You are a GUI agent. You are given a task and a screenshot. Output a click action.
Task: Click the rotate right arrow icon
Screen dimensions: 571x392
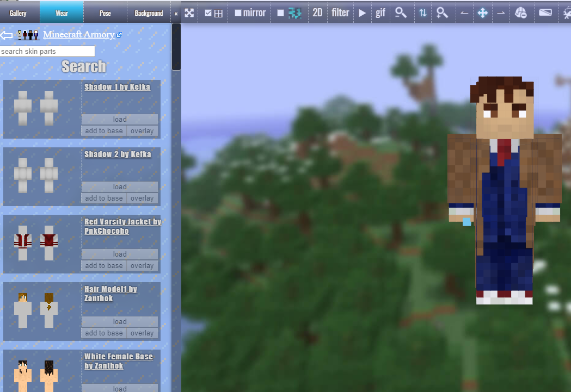pyautogui.click(x=501, y=13)
